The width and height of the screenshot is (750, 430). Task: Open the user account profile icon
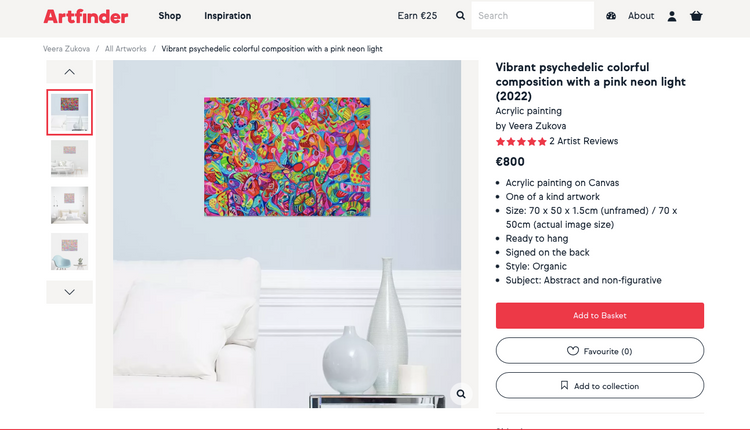(x=672, y=16)
